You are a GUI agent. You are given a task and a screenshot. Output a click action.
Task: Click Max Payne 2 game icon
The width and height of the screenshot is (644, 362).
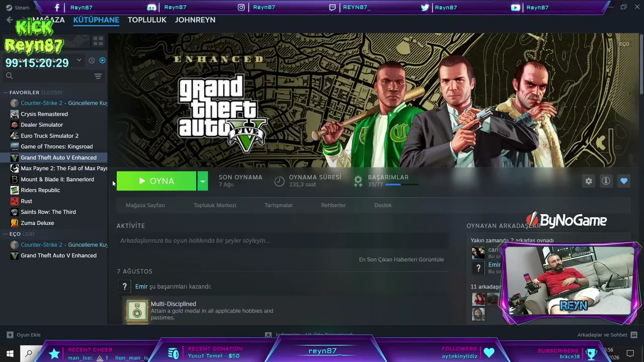(15, 168)
